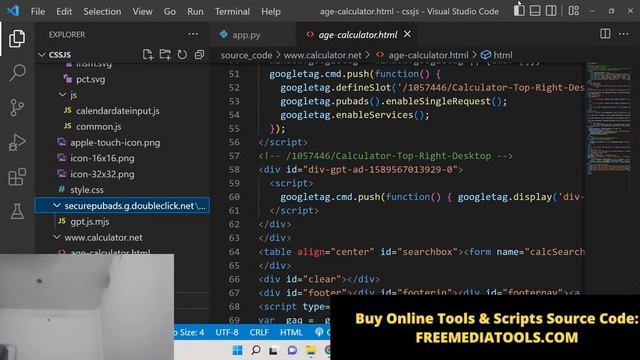This screenshot has width=640, height=360.
Task: Toggle secondary side bar layout icon
Action: pos(551,11)
